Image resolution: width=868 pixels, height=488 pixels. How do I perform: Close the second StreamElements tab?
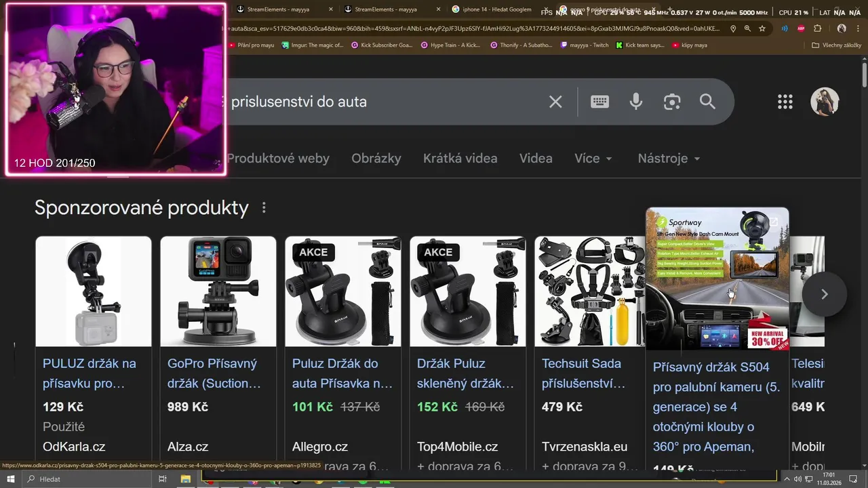438,9
